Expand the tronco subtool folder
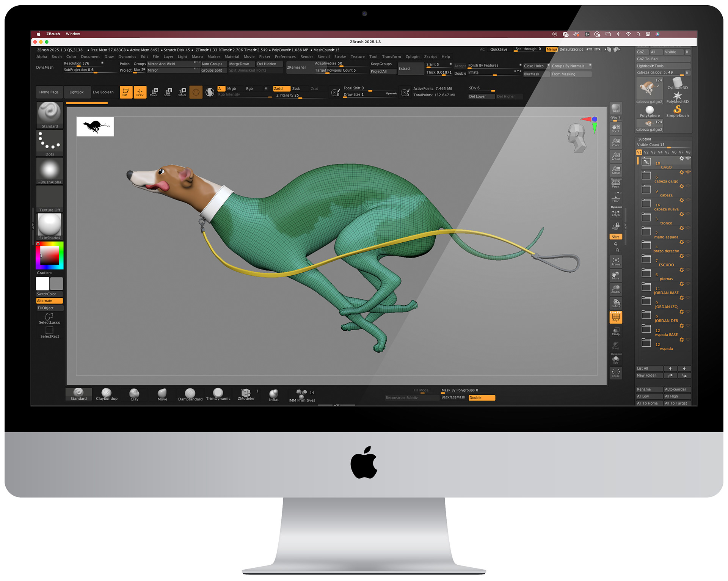This screenshot has height=581, width=728. [x=646, y=217]
